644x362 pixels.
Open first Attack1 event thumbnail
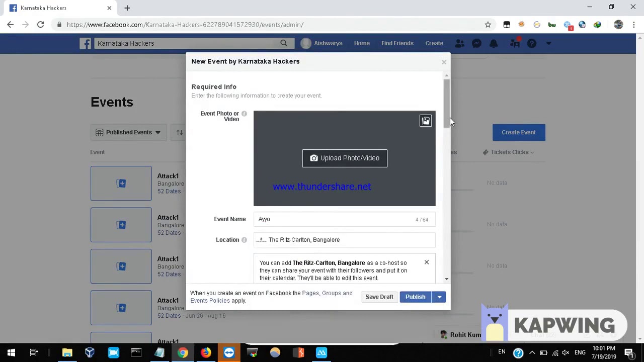[121, 184]
